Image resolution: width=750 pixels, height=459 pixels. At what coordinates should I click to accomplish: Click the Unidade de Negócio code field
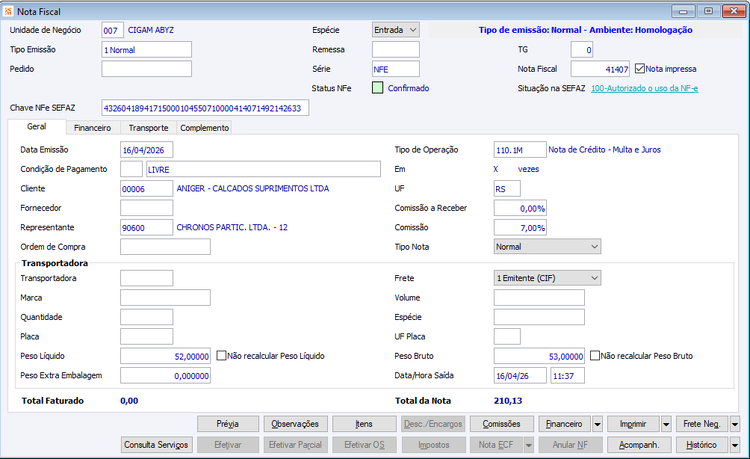(x=112, y=30)
